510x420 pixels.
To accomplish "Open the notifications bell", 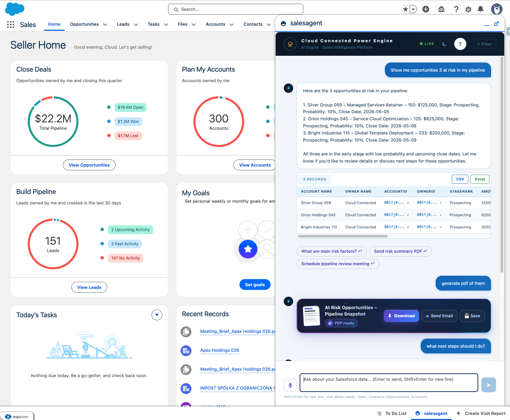I will click(481, 9).
